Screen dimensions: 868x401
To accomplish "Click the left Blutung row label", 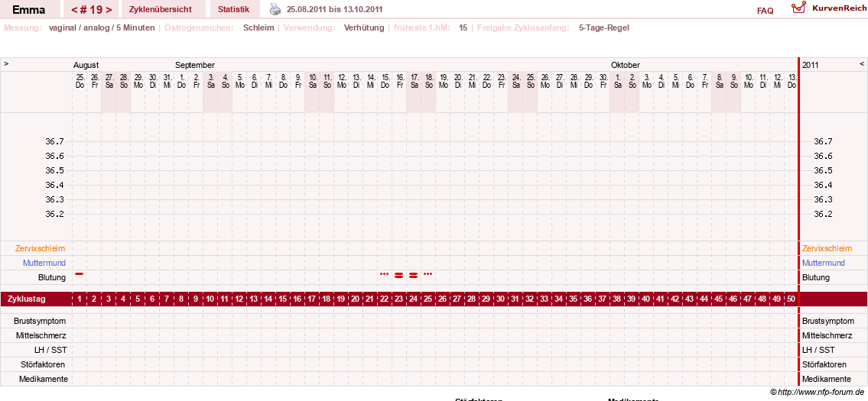I will coord(52,277).
